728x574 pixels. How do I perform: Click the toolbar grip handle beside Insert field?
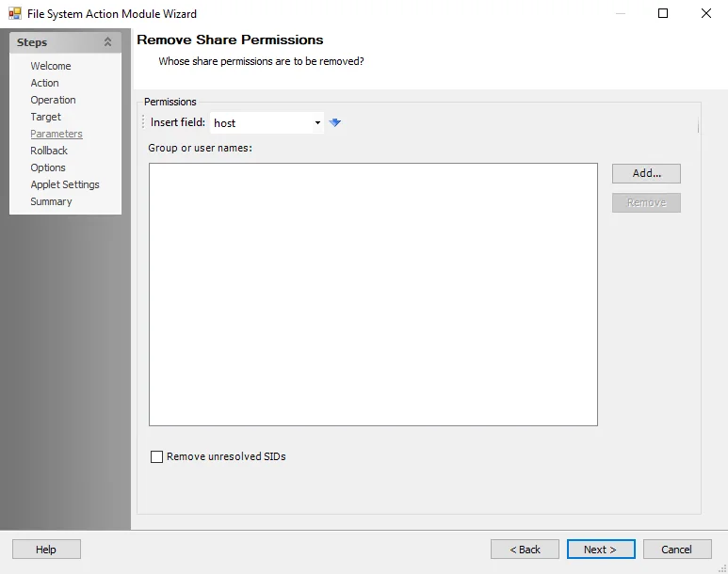[x=143, y=122]
